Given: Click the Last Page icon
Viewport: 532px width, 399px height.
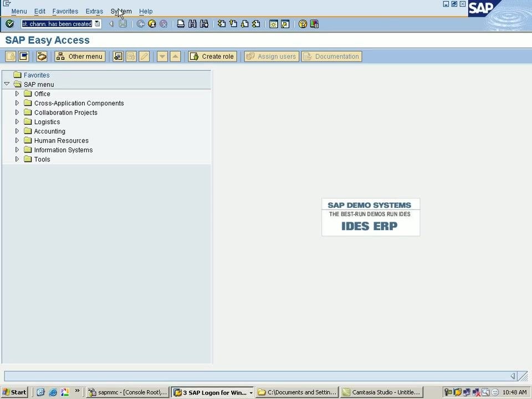Looking at the screenshot, I should click(256, 24).
